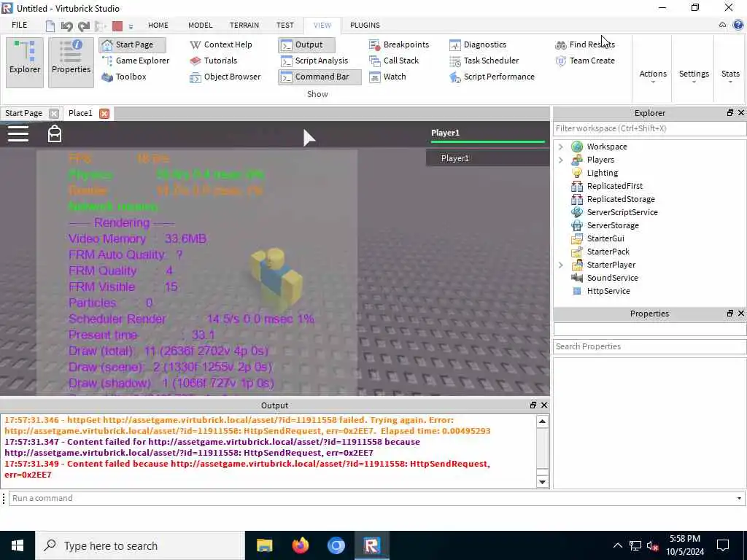
Task: Click Virtubrick Studio taskbar icon
Action: 371,545
